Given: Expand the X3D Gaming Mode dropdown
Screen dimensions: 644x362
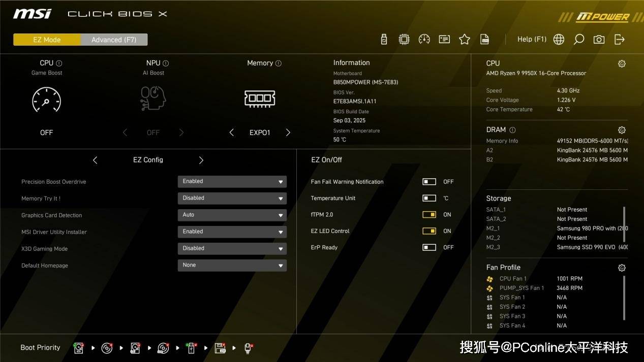Looking at the screenshot, I should coord(232,248).
